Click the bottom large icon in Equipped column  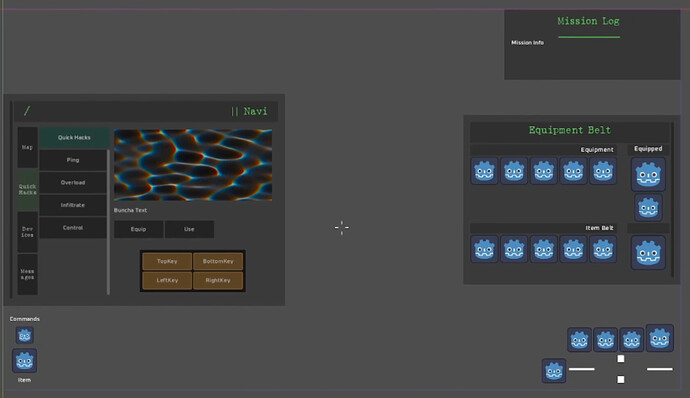pyautogui.click(x=648, y=253)
